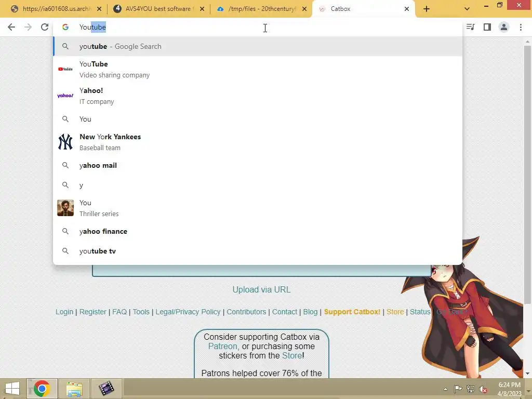Open the Tools link
Image resolution: width=532 pixels, height=399 pixels.
141,312
